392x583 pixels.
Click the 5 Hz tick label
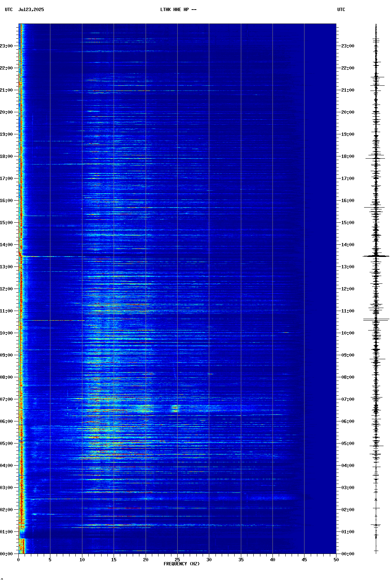[x=50, y=560]
